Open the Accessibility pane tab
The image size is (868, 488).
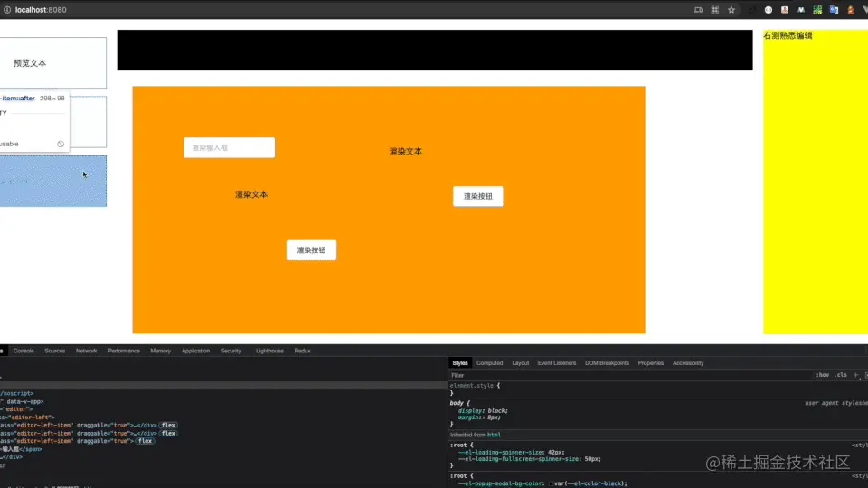click(688, 363)
